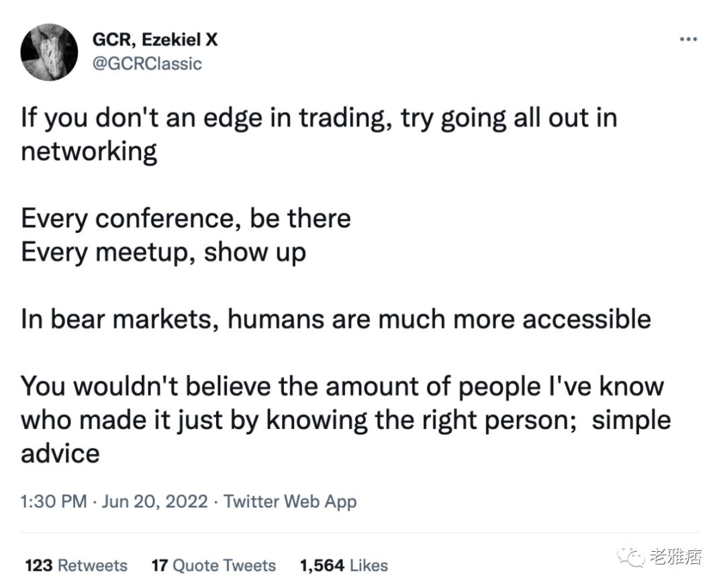Open the Twitter Web App source link
This screenshot has height=588, width=725.
[291, 501]
